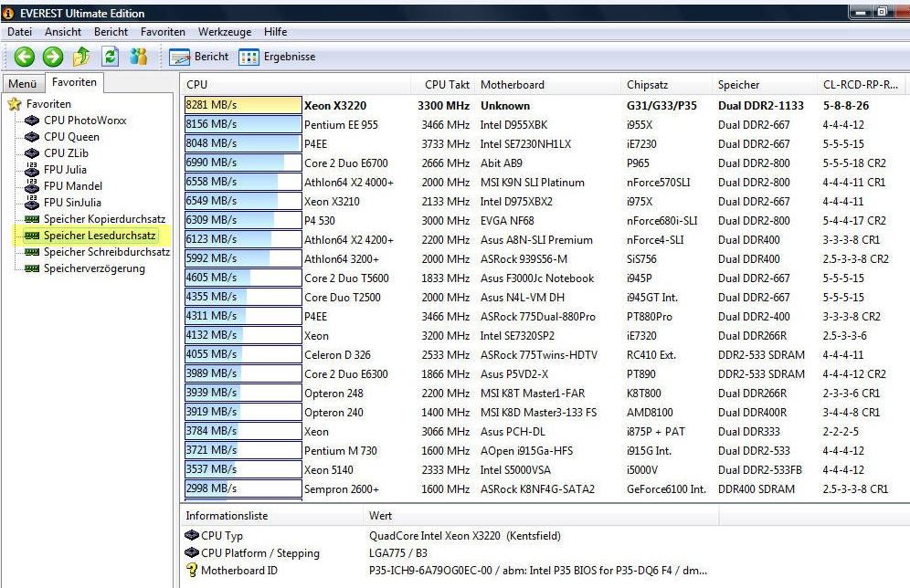Click the 8281 MB/s result bar
This screenshot has width=910, height=588.
pos(243,105)
